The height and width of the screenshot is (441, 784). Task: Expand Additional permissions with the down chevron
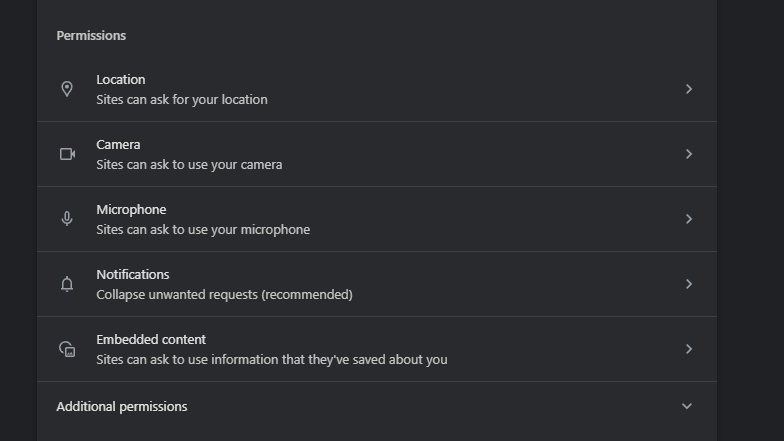(686, 406)
